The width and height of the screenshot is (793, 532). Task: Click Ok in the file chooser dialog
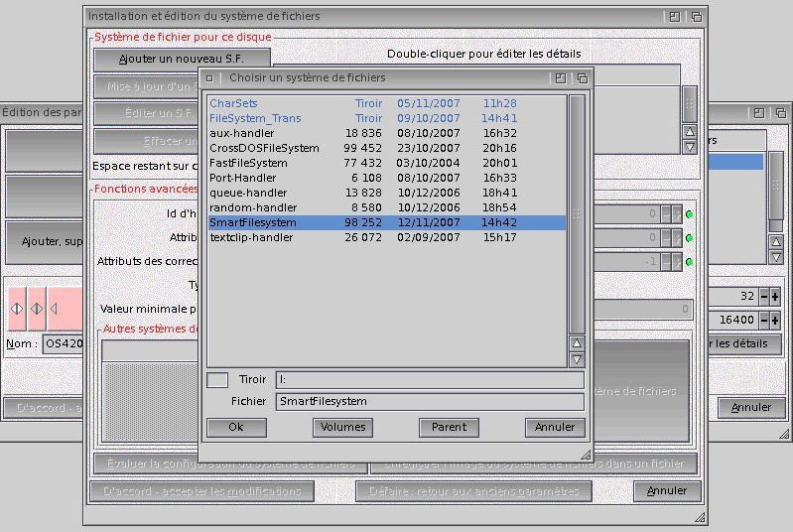click(236, 428)
